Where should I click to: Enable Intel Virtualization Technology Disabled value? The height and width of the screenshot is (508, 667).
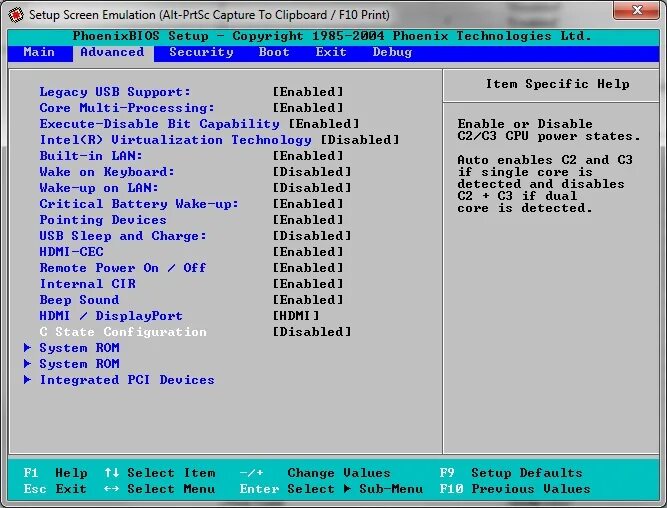(x=360, y=140)
